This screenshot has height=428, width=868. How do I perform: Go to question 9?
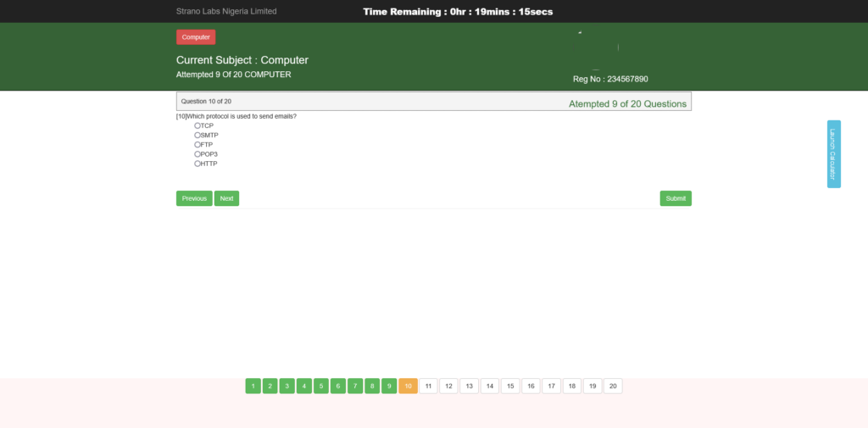point(389,386)
